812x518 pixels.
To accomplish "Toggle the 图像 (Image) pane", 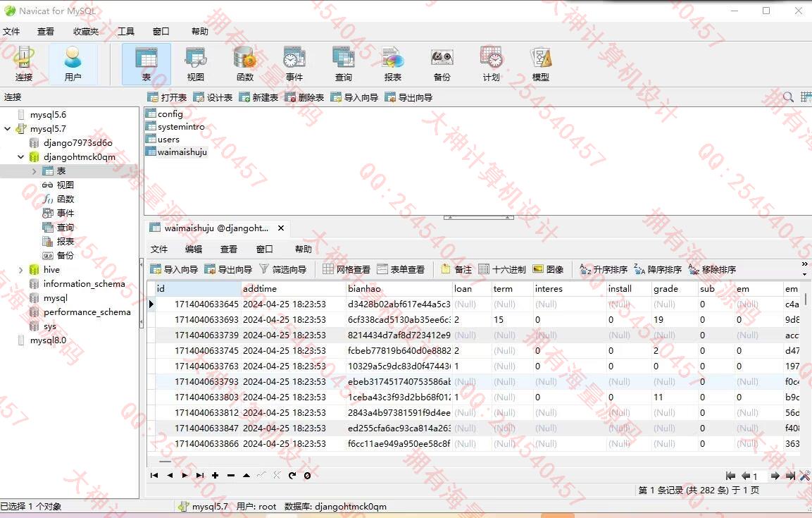I will point(548,269).
